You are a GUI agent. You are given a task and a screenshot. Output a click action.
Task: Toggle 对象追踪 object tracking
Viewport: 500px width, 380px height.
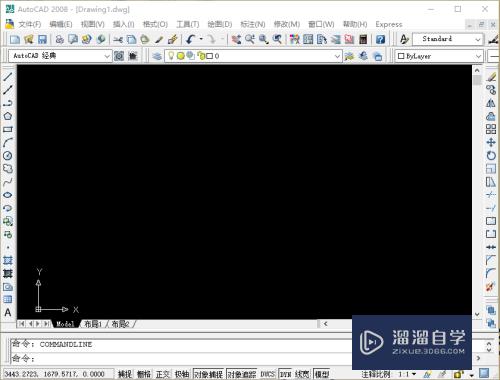click(242, 374)
